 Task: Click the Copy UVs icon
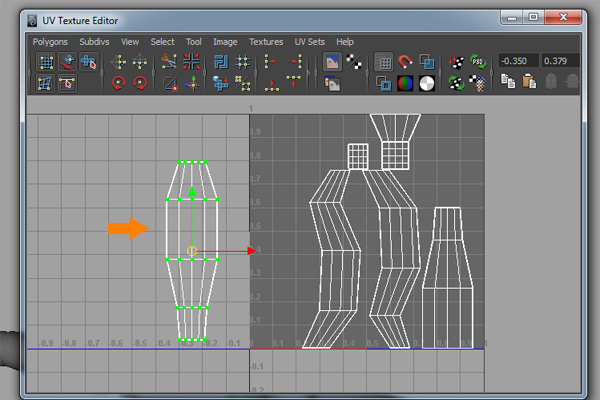507,83
